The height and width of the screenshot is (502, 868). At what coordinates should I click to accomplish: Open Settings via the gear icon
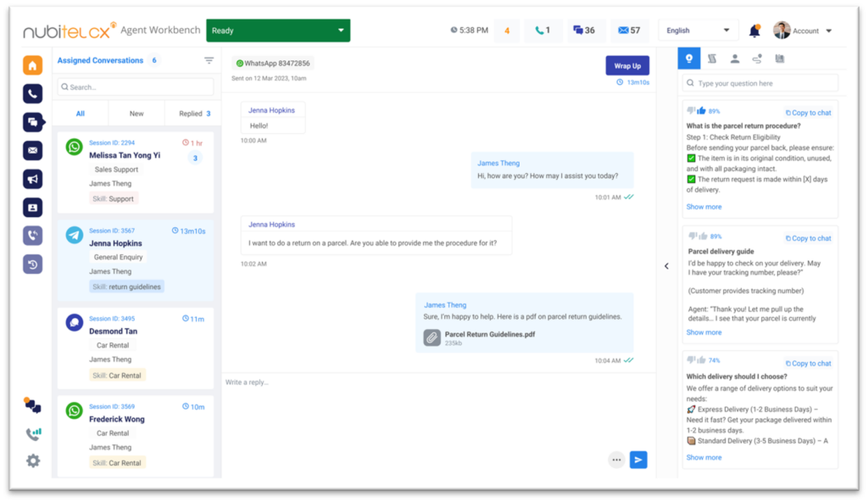32,460
